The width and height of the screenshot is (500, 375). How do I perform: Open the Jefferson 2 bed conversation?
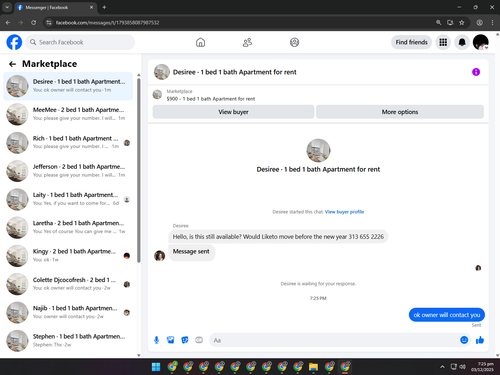(x=68, y=171)
